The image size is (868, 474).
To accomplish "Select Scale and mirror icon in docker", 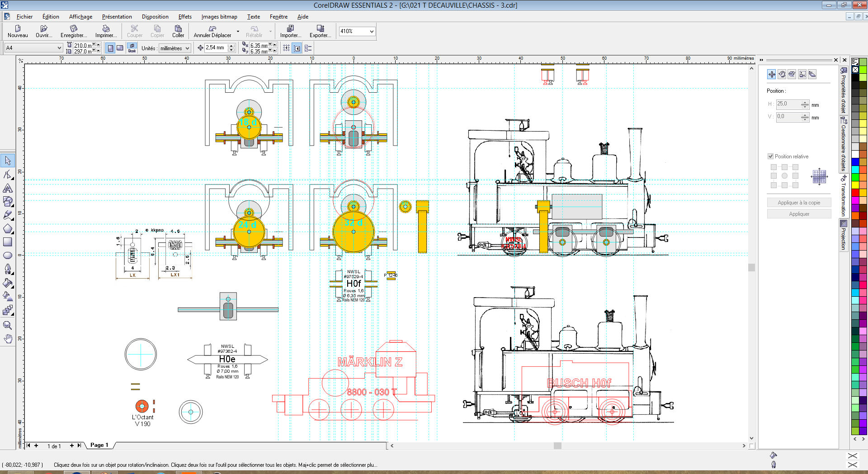I will pos(792,74).
